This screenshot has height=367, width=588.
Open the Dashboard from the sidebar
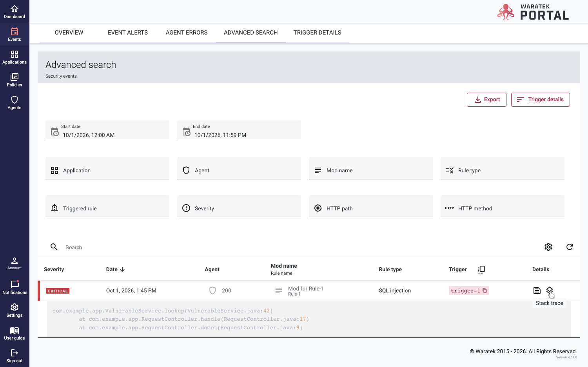point(15,12)
